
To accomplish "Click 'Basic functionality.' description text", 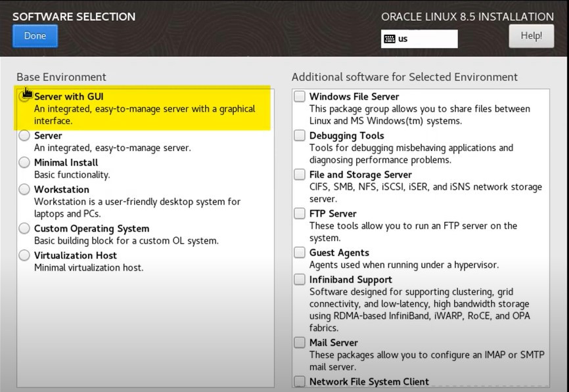I will pos(72,175).
